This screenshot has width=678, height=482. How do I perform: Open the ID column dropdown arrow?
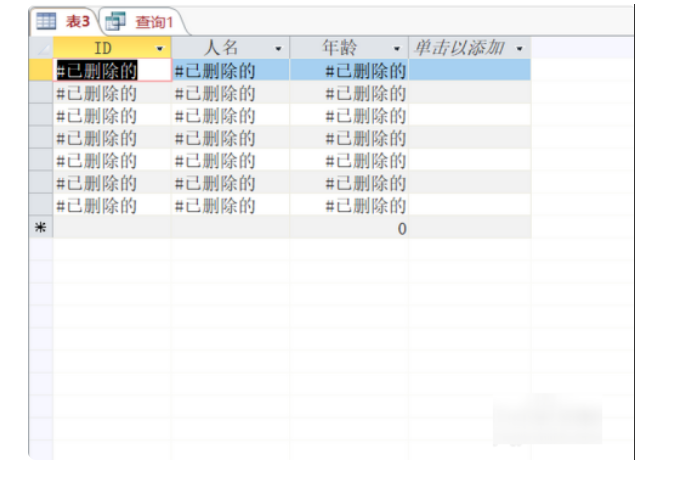click(x=160, y=49)
